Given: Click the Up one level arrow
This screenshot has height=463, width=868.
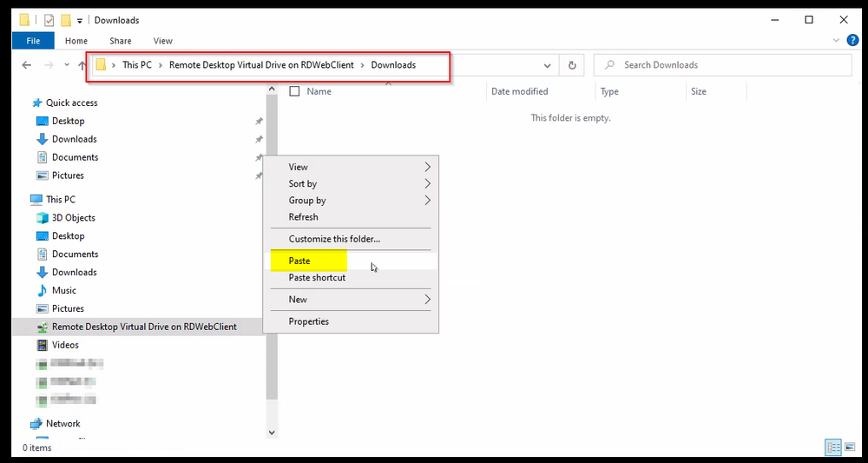Looking at the screenshot, I should tap(82, 65).
